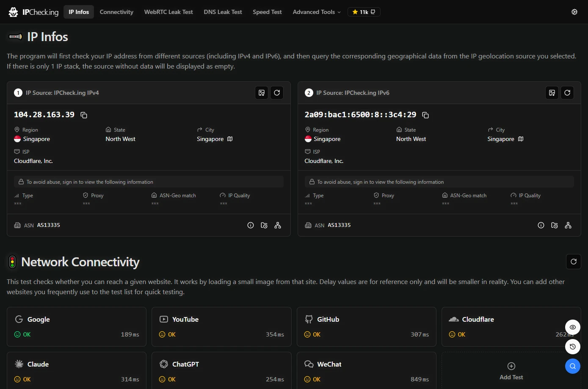Open the ASN info icon in the IPv6 card
The image size is (588, 389).
click(541, 225)
